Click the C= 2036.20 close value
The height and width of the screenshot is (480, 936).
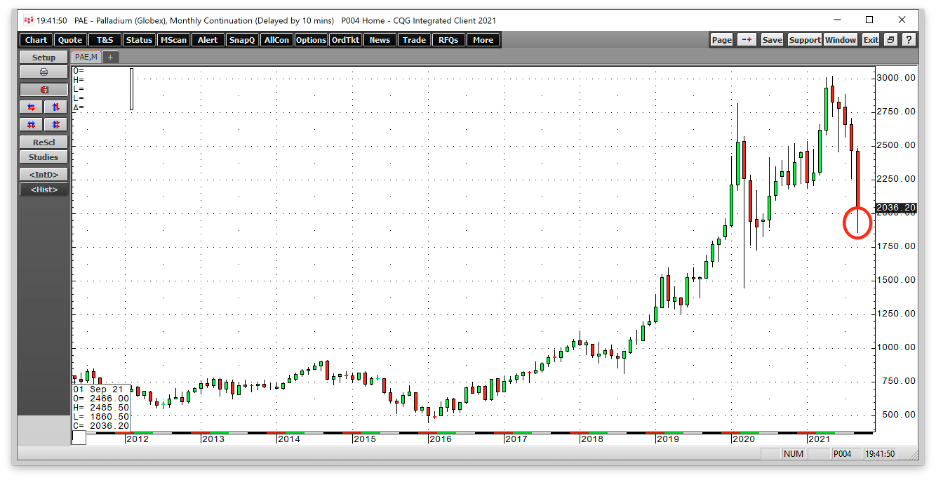tap(101, 426)
